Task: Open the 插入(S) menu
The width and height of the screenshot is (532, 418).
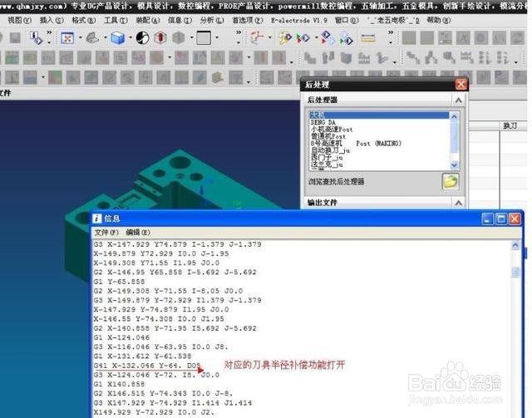Action: tap(52, 20)
